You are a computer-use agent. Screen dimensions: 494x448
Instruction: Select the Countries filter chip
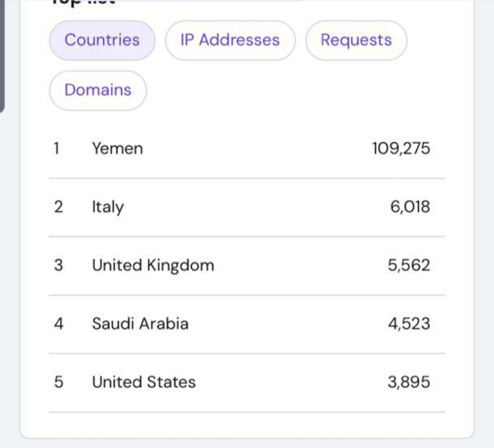tap(102, 40)
